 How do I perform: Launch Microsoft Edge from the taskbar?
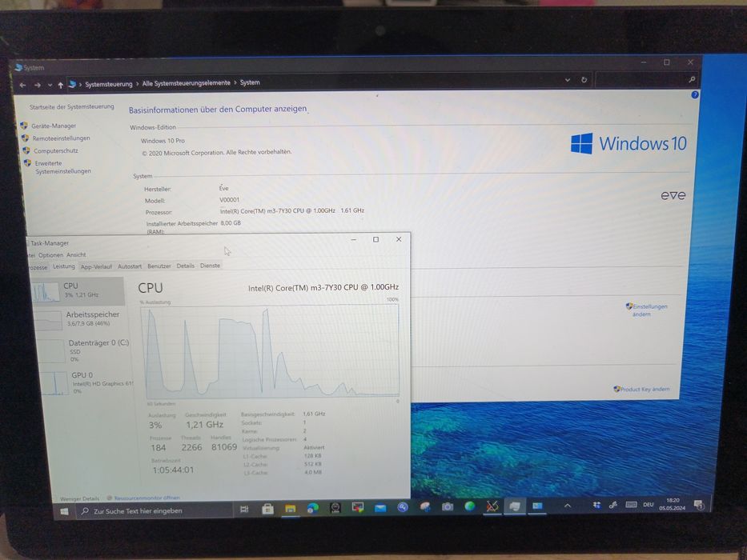(312, 508)
